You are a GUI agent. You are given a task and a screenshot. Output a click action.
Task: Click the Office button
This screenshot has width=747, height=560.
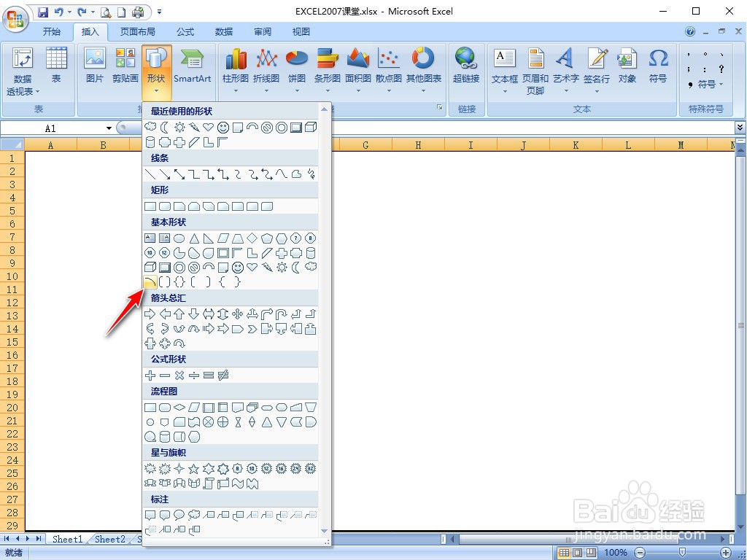[x=15, y=20]
